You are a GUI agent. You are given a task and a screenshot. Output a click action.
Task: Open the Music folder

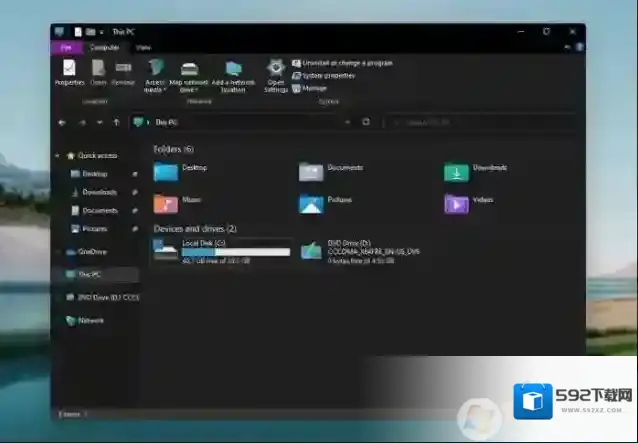pos(166,203)
